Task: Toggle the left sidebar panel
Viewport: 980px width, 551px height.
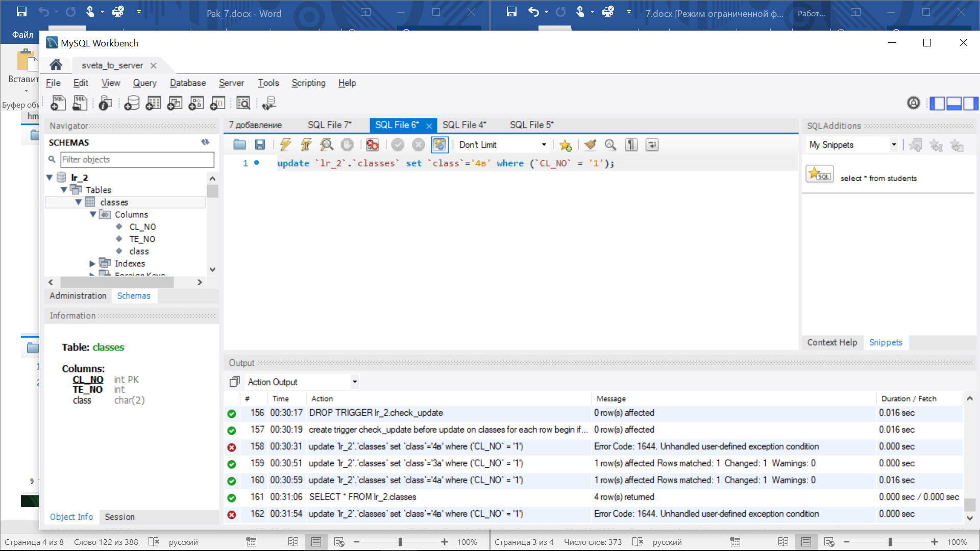Action: (937, 104)
